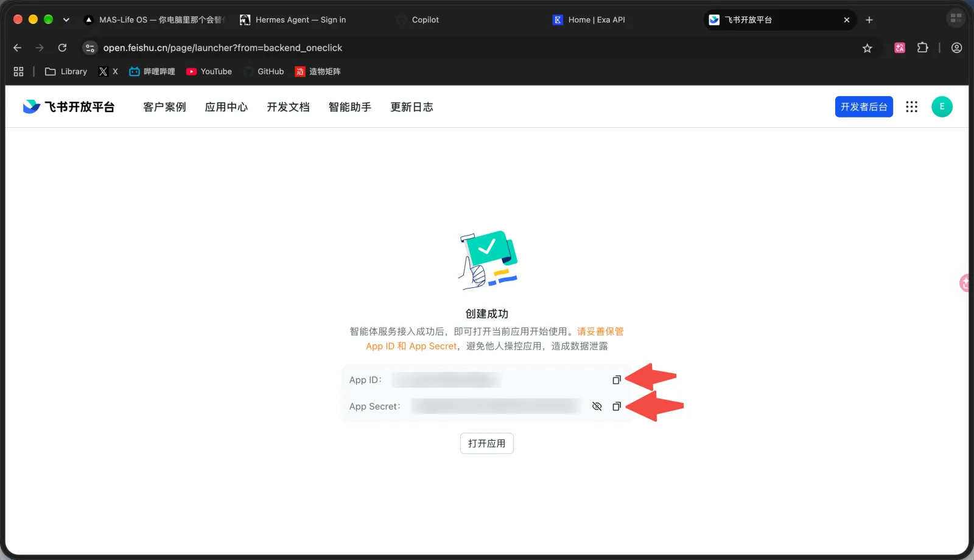The image size is (974, 560).
Task: Open the GitHub bookmark
Action: tap(264, 72)
